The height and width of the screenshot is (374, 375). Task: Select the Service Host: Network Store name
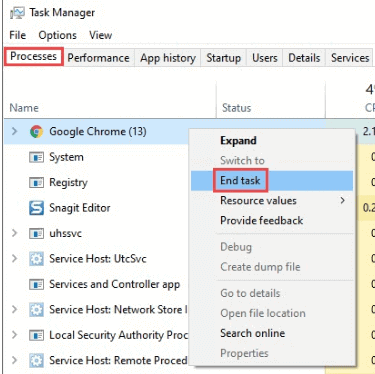coord(118,310)
